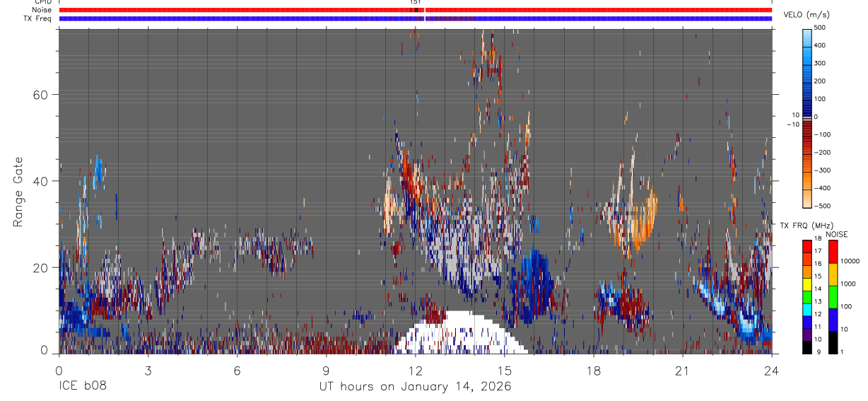Click the blue TX Freq strip above the plot

coord(416,18)
